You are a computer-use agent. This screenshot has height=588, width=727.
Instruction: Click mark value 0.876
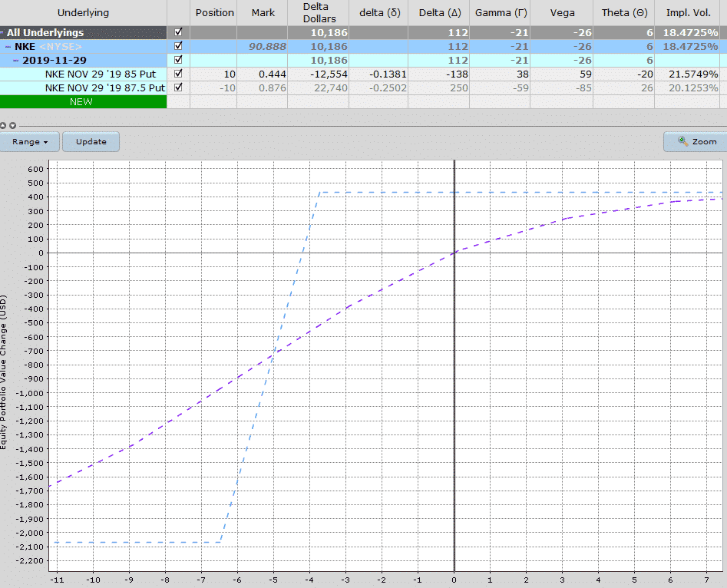(273, 88)
